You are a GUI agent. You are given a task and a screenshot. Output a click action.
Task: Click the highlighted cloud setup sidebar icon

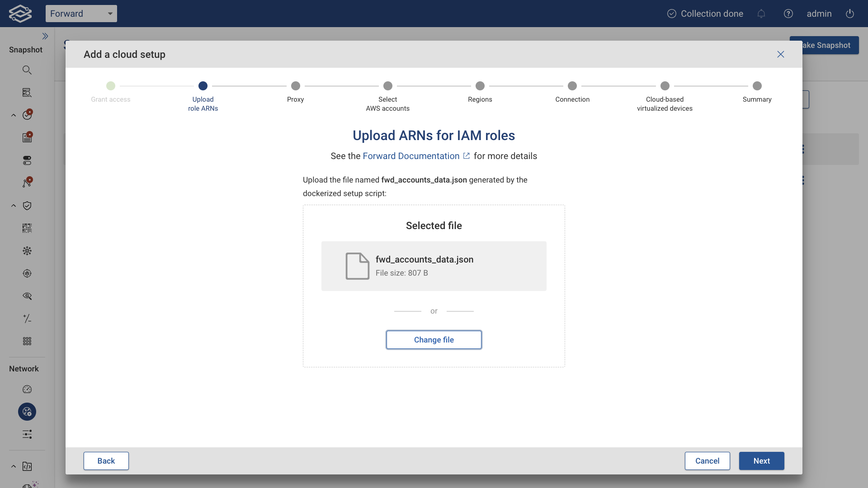coord(27,412)
